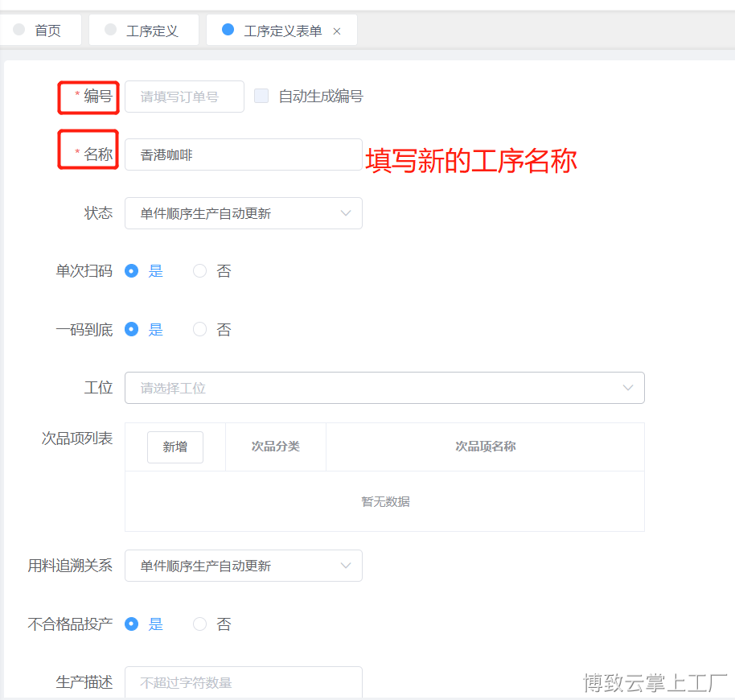
Task: Select 否 for 单次扫码
Action: [x=200, y=271]
